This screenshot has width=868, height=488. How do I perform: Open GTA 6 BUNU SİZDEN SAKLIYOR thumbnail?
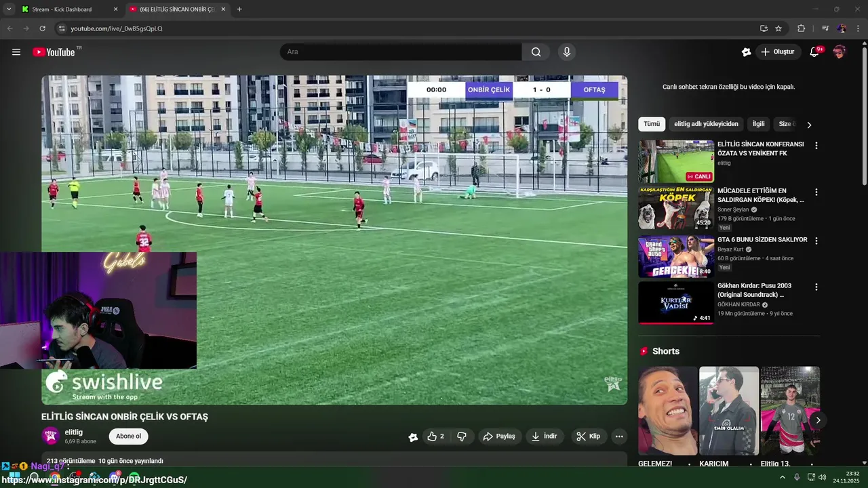676,257
